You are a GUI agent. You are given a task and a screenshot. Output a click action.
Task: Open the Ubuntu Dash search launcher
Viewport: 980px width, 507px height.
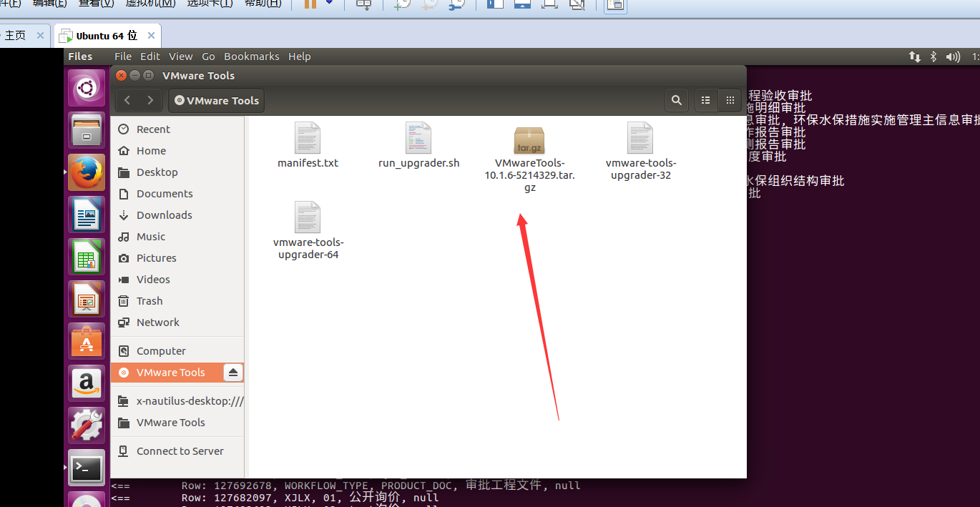(87, 88)
